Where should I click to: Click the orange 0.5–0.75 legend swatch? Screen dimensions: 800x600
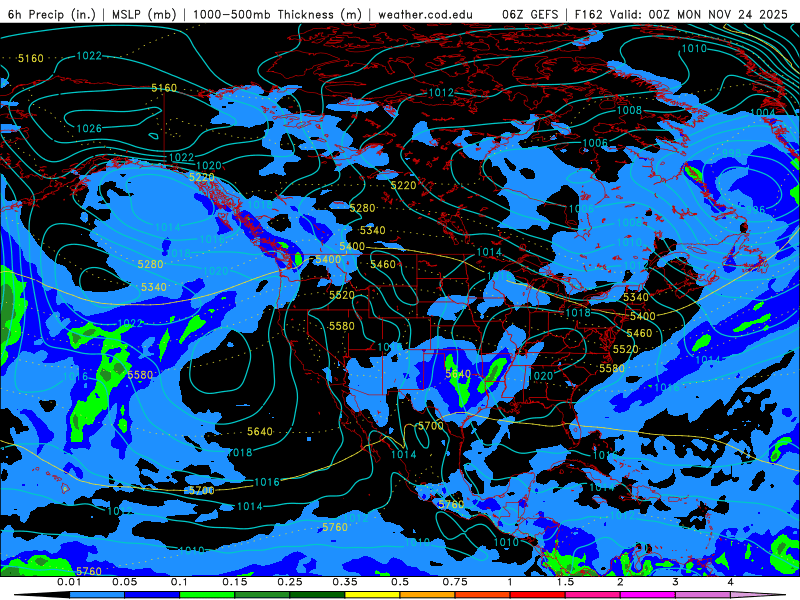[428, 595]
